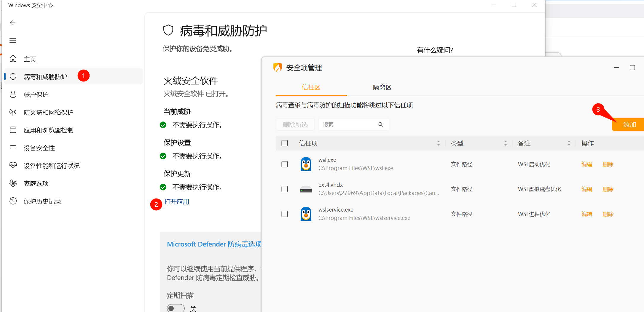
Task: Switch to the 信任区 tab
Action: click(311, 87)
